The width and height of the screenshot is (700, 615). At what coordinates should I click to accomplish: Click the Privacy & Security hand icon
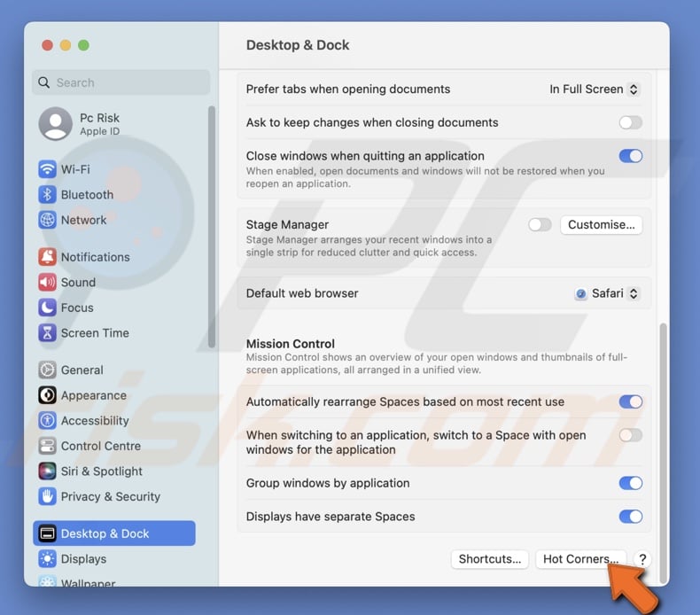(47, 496)
